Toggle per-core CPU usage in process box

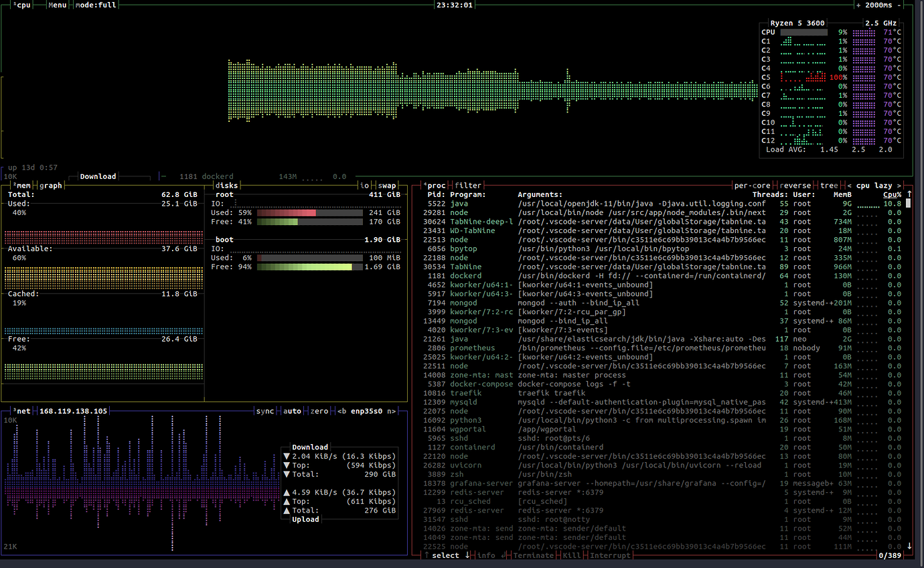pos(753,186)
